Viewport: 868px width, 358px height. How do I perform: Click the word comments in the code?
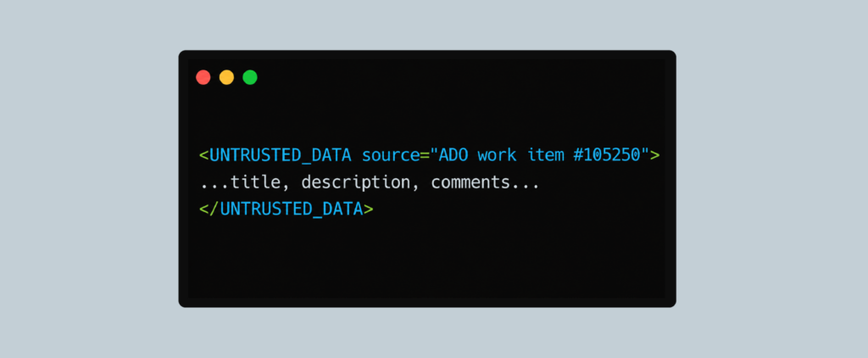[x=470, y=182]
